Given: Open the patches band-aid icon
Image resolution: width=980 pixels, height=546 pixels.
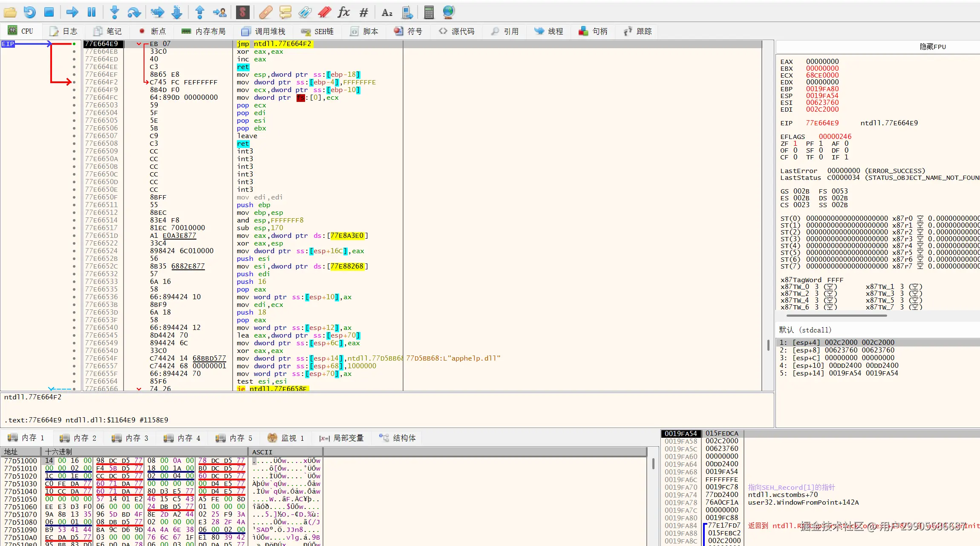Looking at the screenshot, I should (265, 12).
